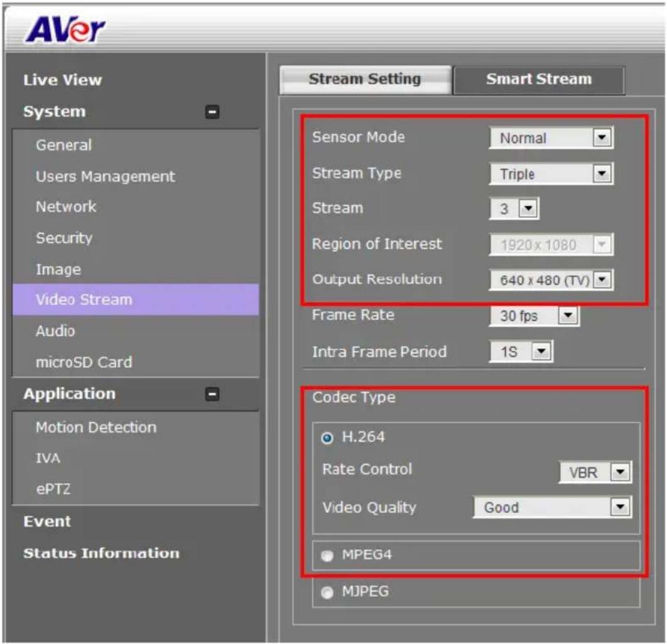Click the Stream Type label
This screenshot has height=644, width=667.
click(357, 173)
